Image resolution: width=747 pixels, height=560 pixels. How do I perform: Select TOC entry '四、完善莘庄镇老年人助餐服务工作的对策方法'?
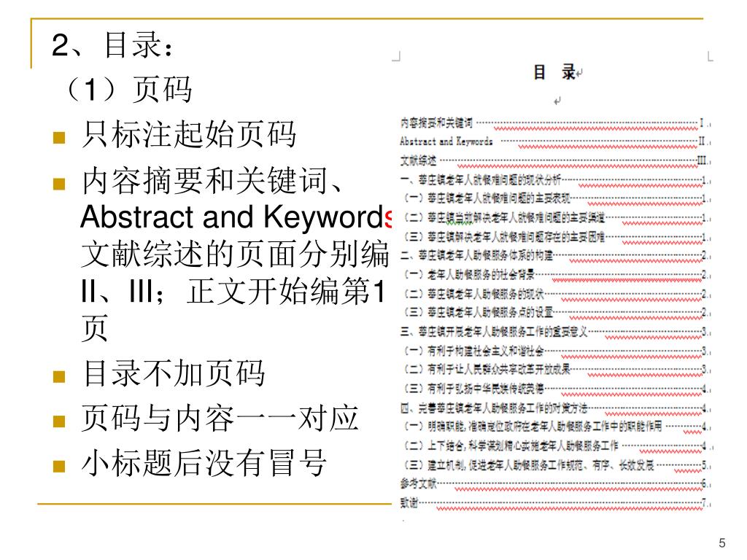pos(494,408)
